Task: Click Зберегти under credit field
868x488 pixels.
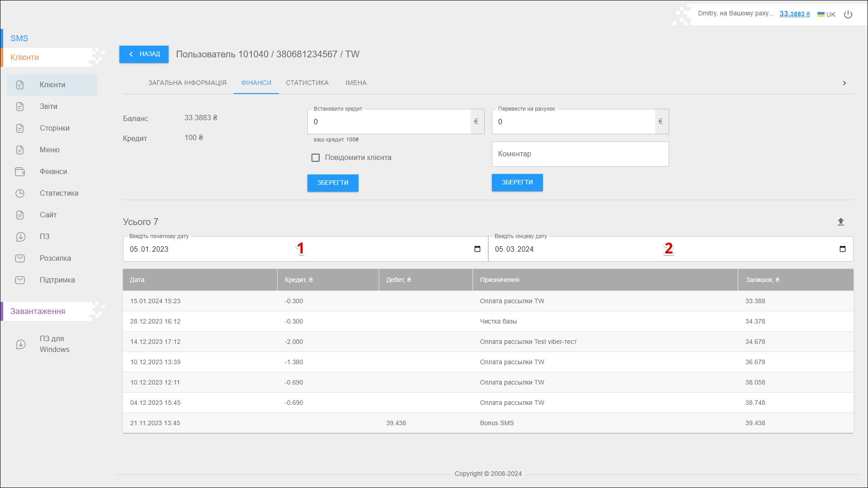Action: tap(333, 183)
